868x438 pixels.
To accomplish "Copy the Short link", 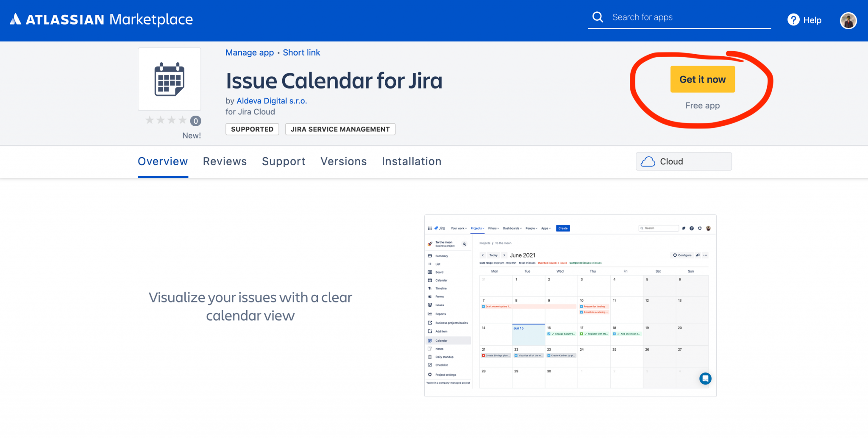I will [301, 53].
